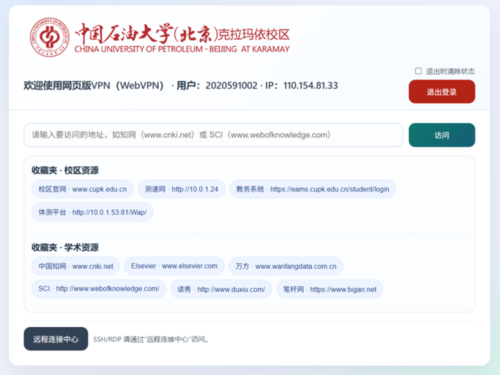Screen dimensions: 500x375
Task: Click the university seal logo
Action: [50, 37]
